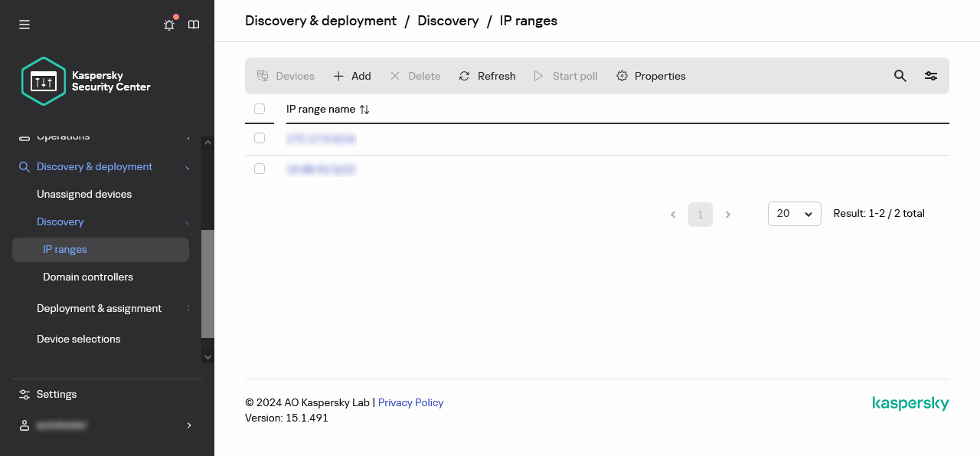The width and height of the screenshot is (980, 456).
Task: Open the Privacy Policy link
Action: pyautogui.click(x=410, y=402)
